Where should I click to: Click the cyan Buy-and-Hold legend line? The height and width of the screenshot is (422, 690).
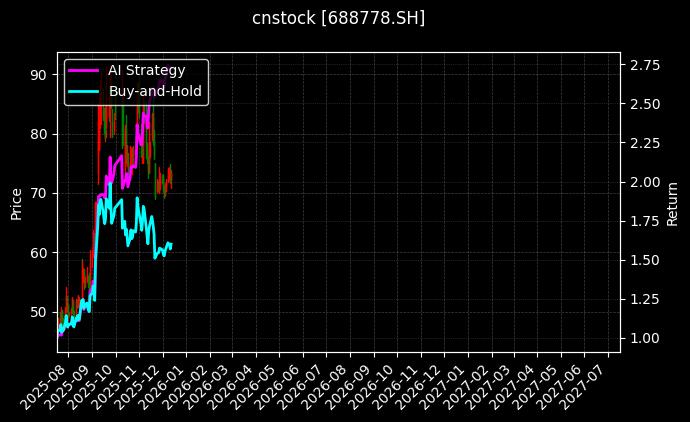pyautogui.click(x=84, y=91)
